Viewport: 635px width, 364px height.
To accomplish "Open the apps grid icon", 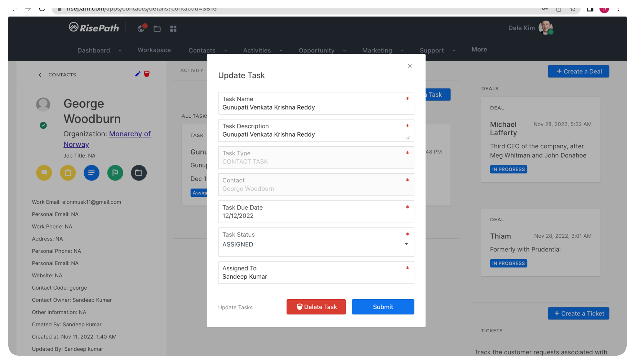I will [x=173, y=29].
